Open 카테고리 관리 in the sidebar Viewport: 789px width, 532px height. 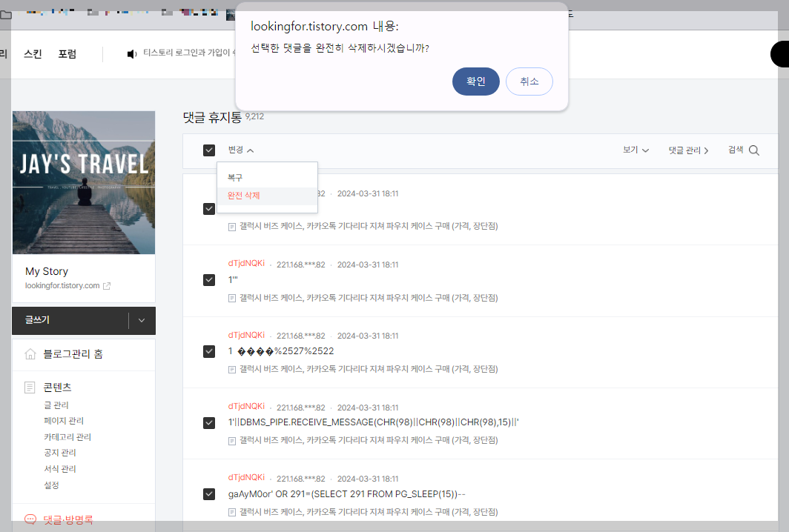pos(67,436)
